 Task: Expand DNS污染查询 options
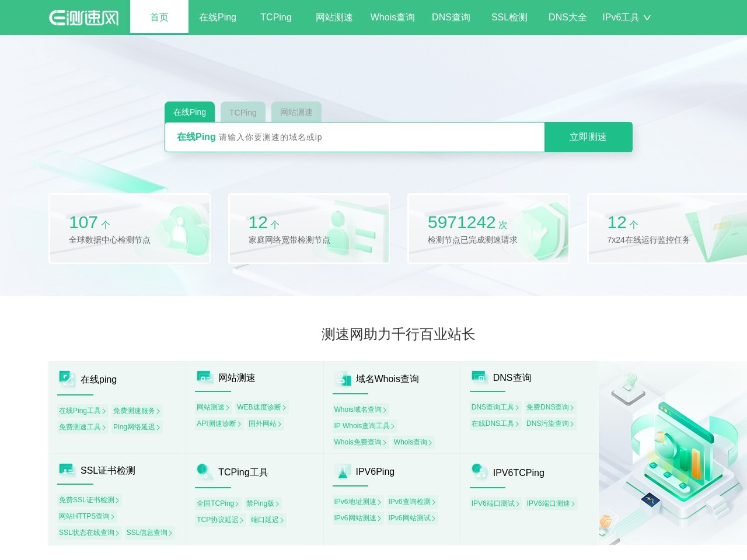[549, 423]
